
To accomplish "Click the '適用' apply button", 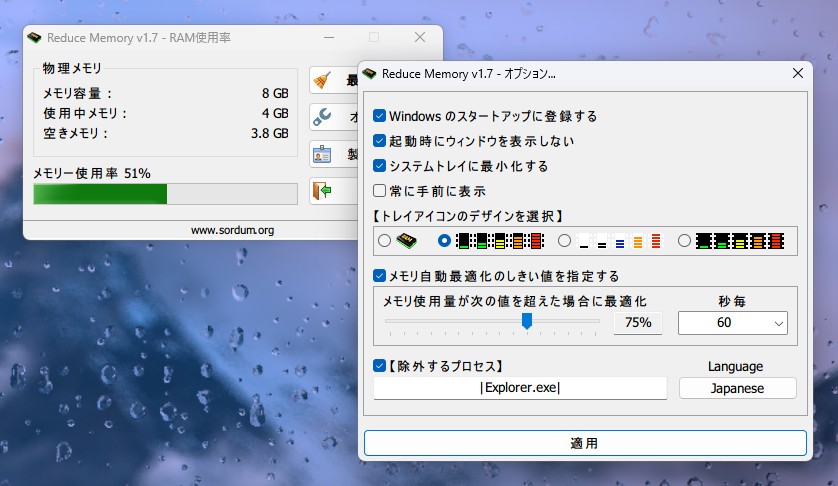I will [x=585, y=443].
